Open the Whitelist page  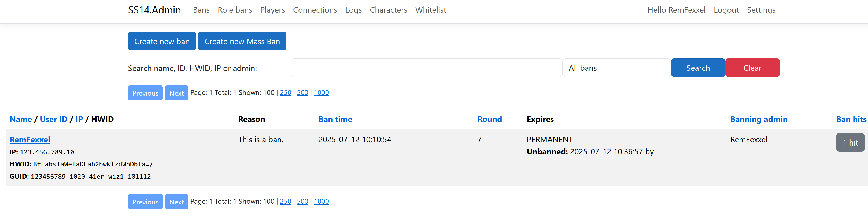430,10
